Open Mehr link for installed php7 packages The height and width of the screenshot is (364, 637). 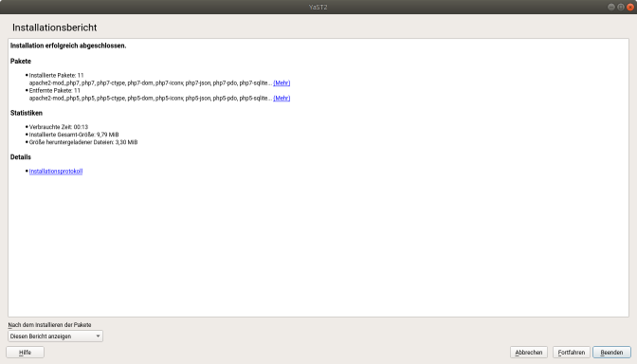click(282, 82)
